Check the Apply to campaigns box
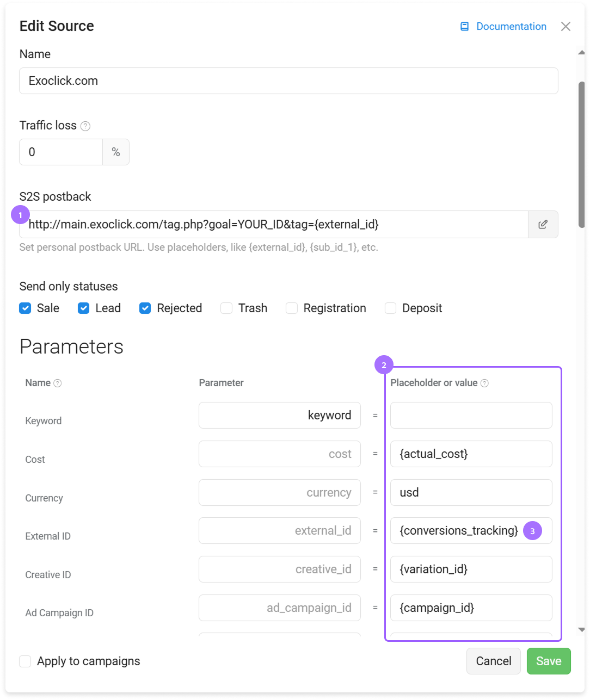 [25, 661]
